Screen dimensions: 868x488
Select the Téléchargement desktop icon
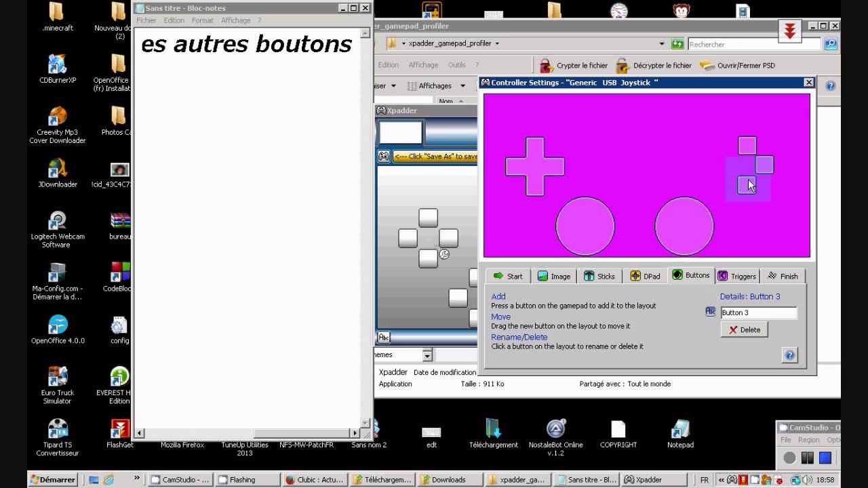click(x=494, y=434)
